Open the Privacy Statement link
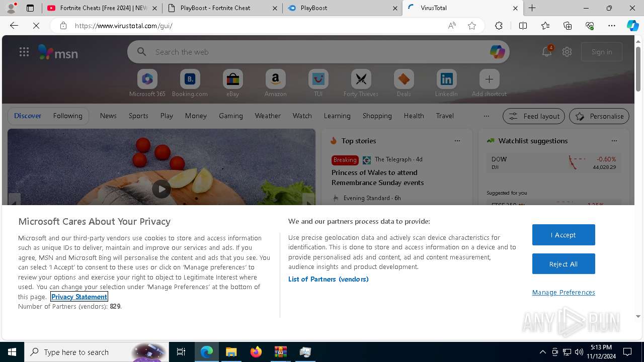This screenshot has height=362, width=644. [79, 297]
